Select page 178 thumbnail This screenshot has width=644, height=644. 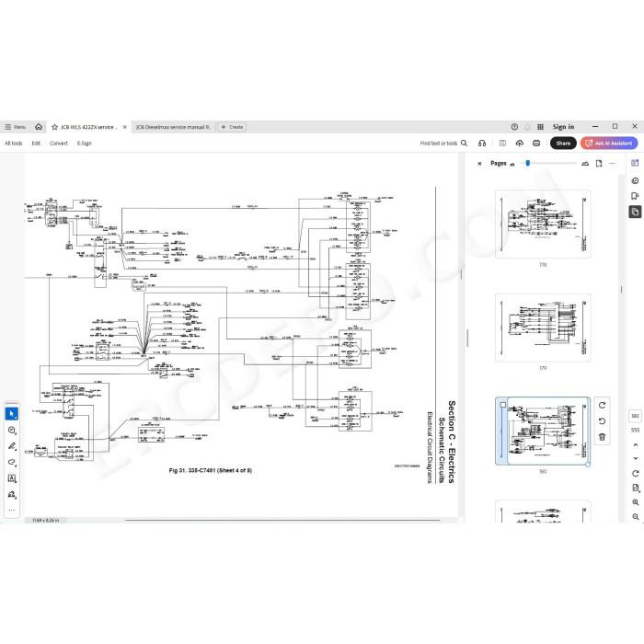(543, 224)
